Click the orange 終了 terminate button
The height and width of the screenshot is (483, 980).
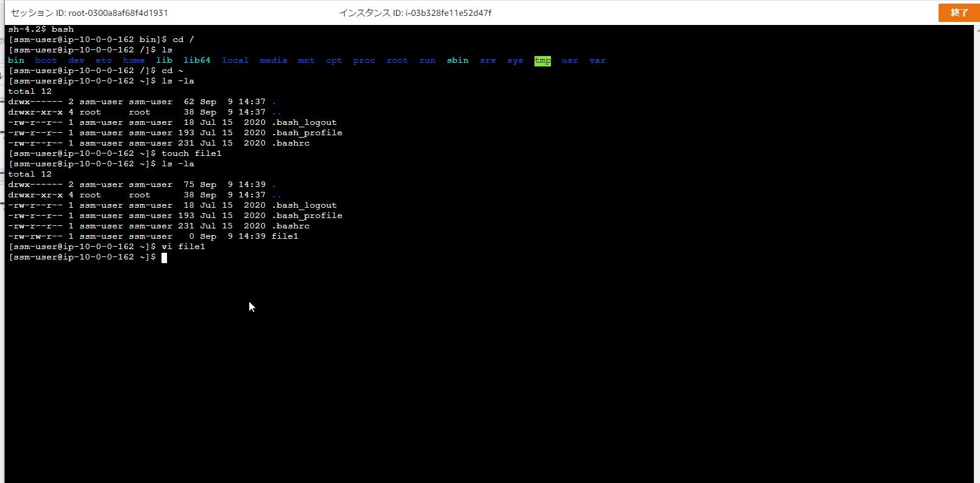[x=959, y=13]
